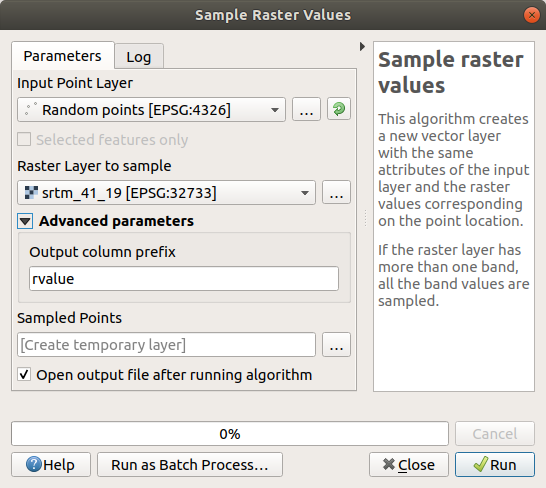The width and height of the screenshot is (546, 488).
Task: Switch to the Log tab
Action: tap(139, 57)
